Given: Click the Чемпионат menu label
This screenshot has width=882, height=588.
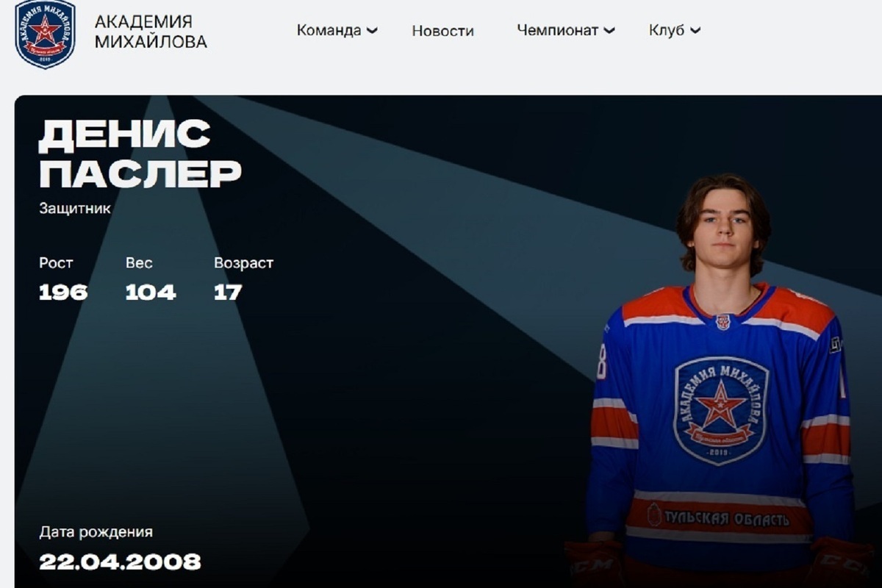Looking at the screenshot, I should point(558,31).
